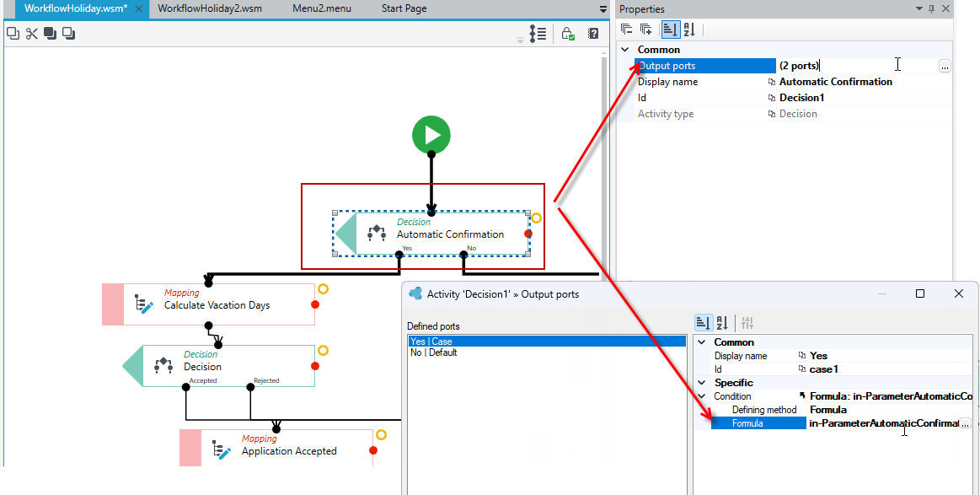Collapse the Condition property row

pyautogui.click(x=701, y=396)
